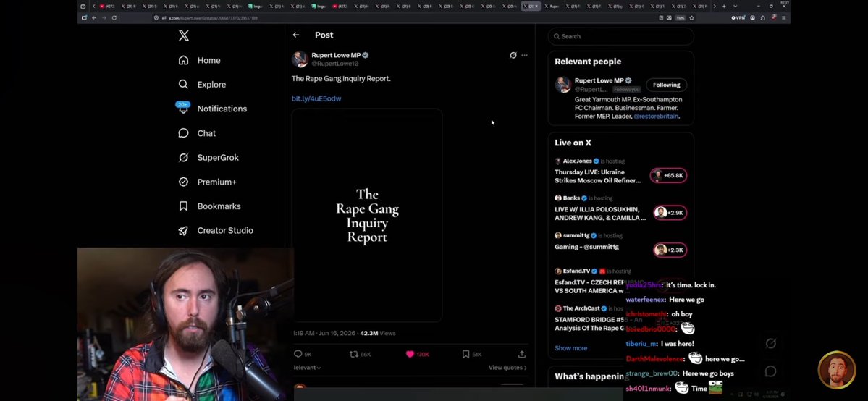Click the share post icon

tap(521, 355)
